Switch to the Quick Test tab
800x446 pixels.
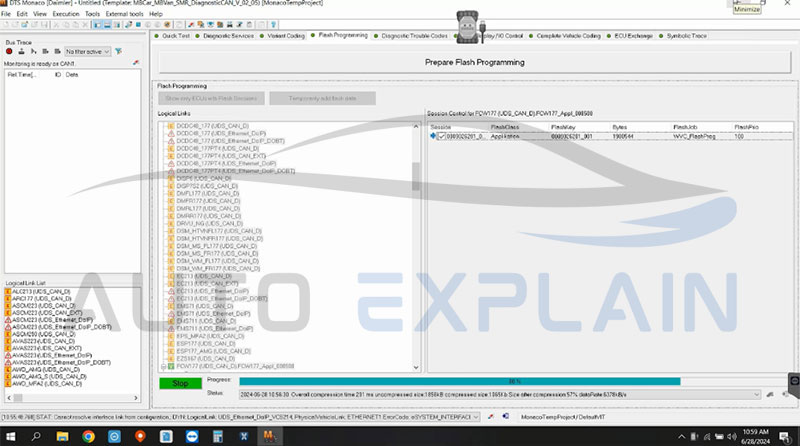tap(172, 36)
